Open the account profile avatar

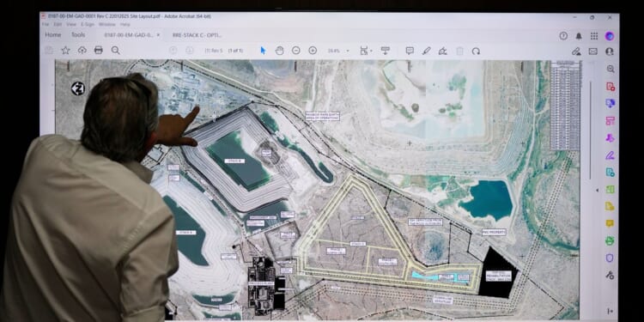tap(610, 36)
